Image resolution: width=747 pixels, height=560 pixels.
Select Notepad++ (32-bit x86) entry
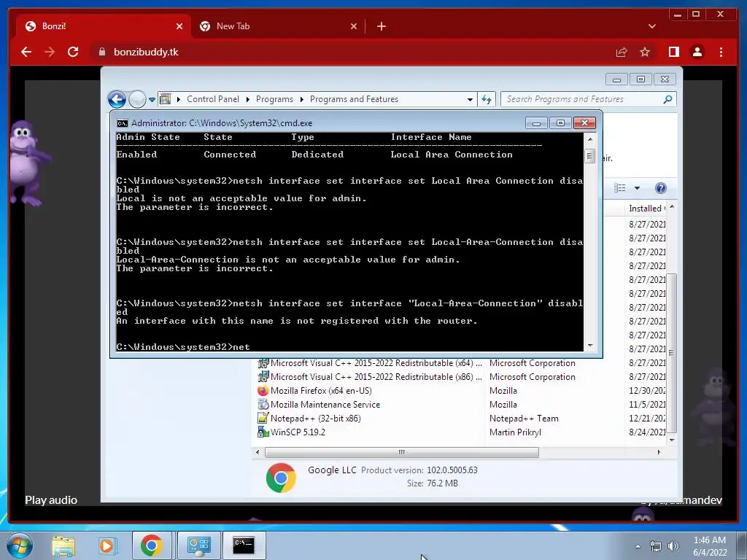point(315,418)
